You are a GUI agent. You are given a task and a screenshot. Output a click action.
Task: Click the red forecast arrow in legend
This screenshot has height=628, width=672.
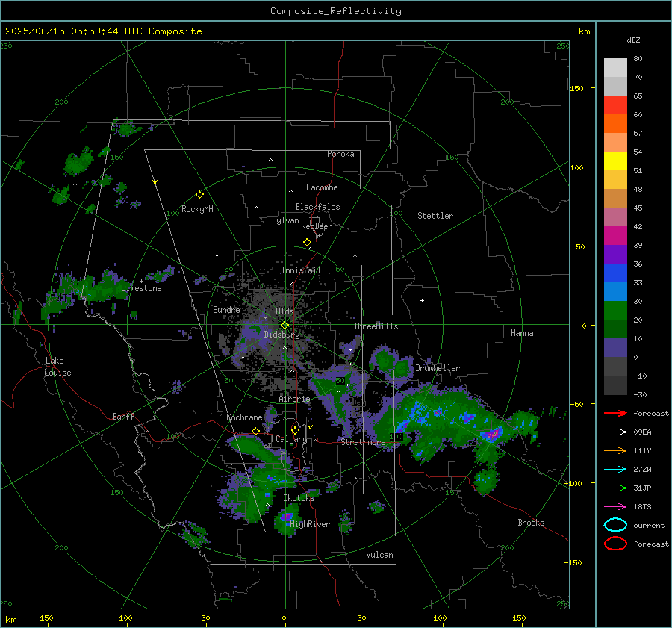click(x=615, y=413)
